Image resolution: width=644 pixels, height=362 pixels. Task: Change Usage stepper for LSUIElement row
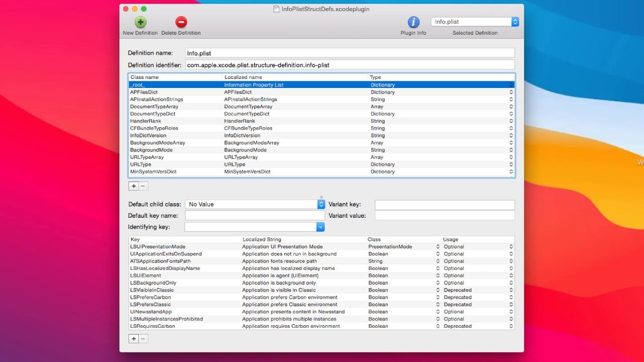(511, 276)
